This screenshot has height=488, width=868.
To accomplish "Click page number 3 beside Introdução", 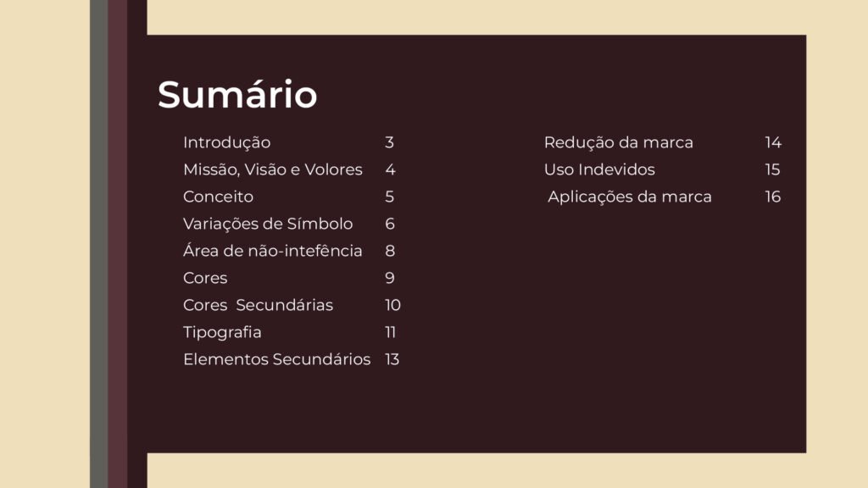I will 389,142.
